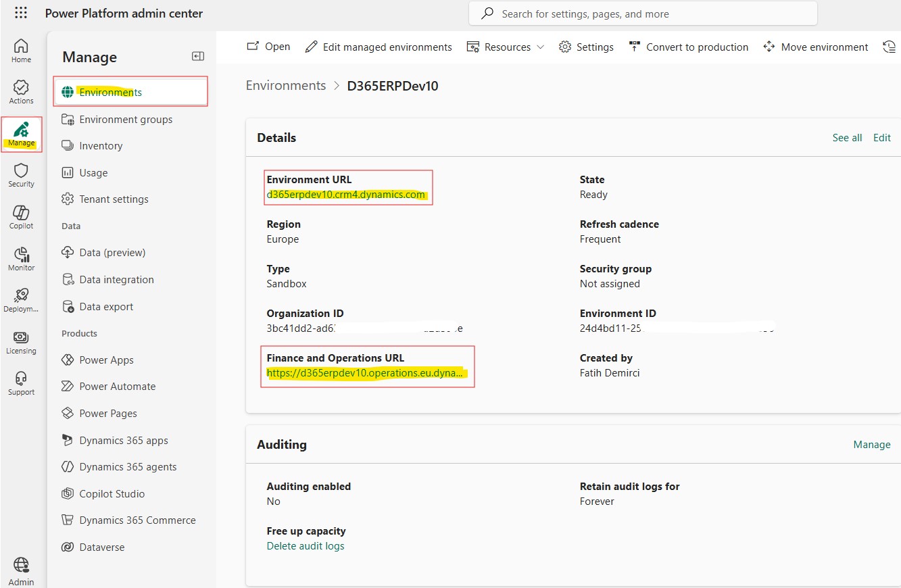Click Edit in the Details card
Image resolution: width=901 pixels, height=588 pixels.
(882, 138)
